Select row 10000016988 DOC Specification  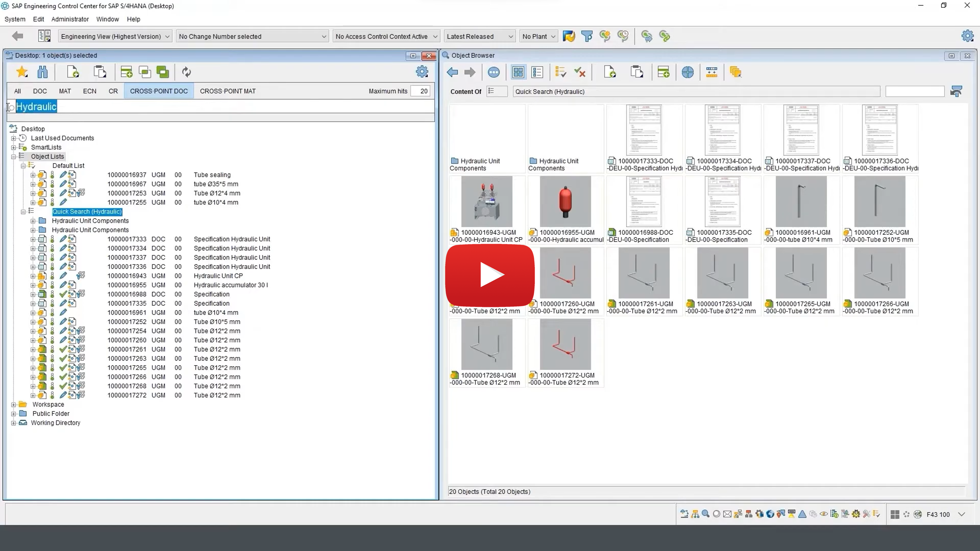click(168, 294)
